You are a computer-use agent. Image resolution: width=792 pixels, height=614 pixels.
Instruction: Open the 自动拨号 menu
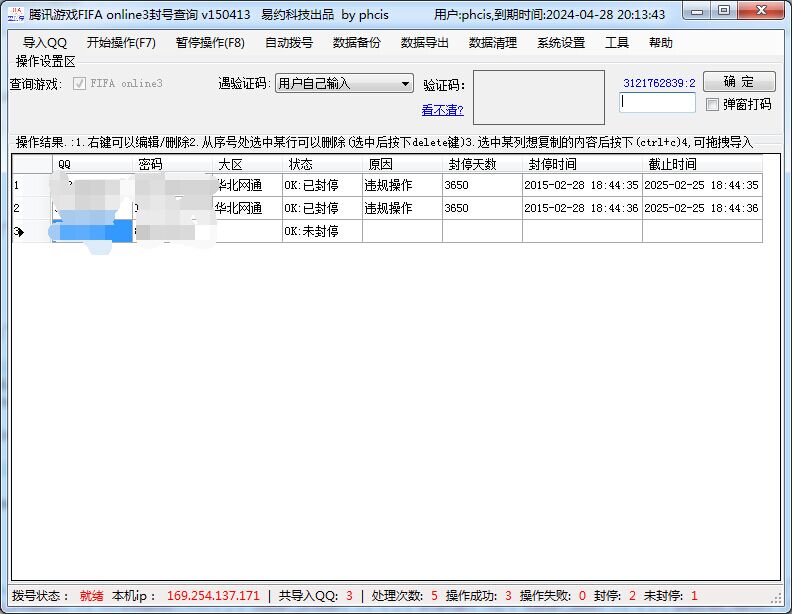pyautogui.click(x=289, y=43)
